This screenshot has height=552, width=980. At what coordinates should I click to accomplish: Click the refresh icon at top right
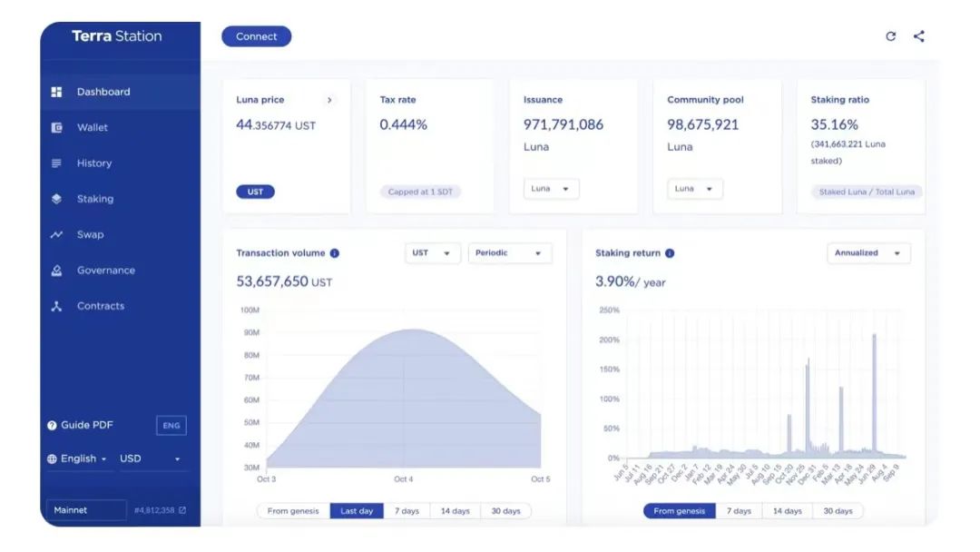(x=891, y=36)
